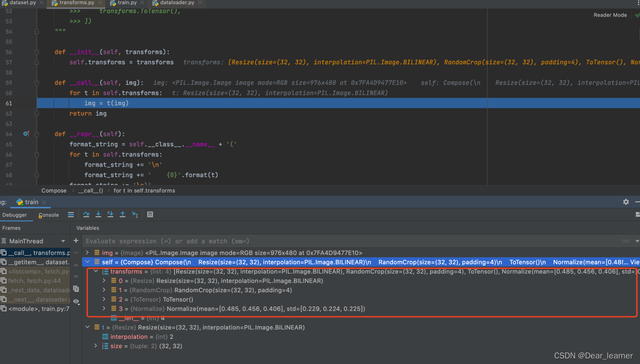This screenshot has width=640, height=364.
Task: Select <module>, train.py stack frame
Action: pyautogui.click(x=35, y=309)
